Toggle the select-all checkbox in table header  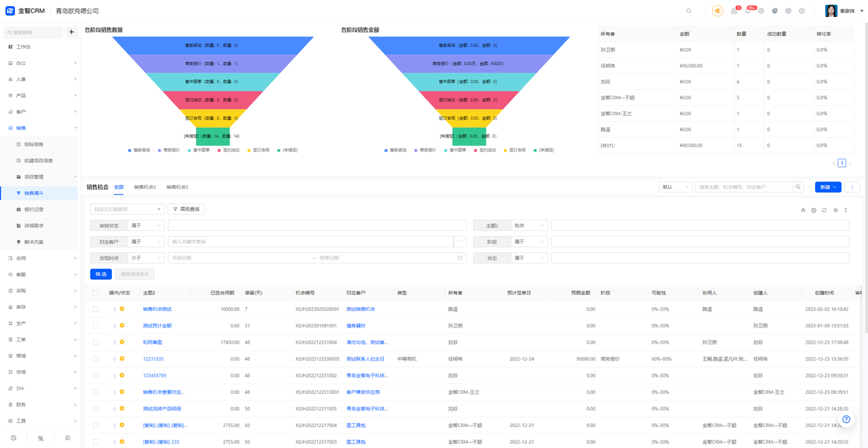(x=96, y=293)
